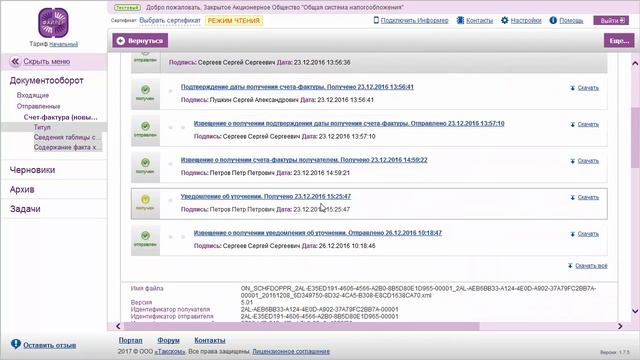Click the back arrow icon on Вернуться
The width and height of the screenshot is (640, 360).
pos(120,40)
